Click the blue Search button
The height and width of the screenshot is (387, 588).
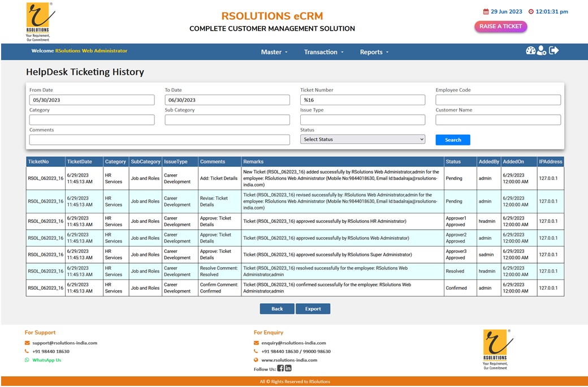pyautogui.click(x=453, y=140)
